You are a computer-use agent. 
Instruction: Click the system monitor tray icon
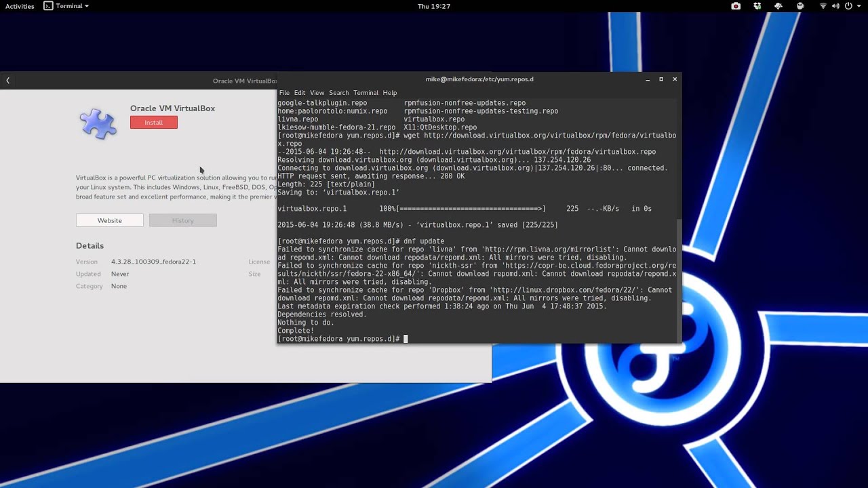(x=778, y=6)
